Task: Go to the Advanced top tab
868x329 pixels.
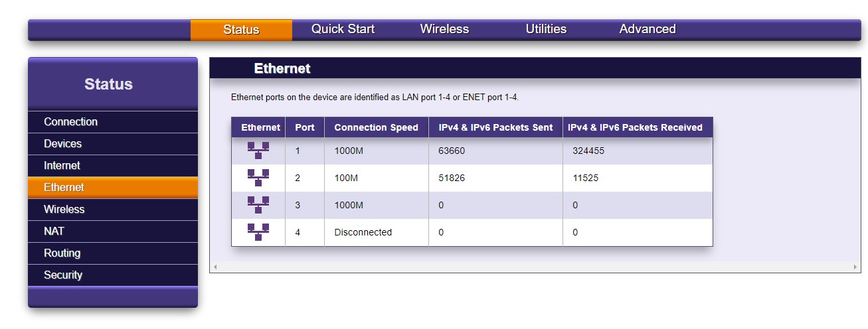Action: click(x=648, y=29)
